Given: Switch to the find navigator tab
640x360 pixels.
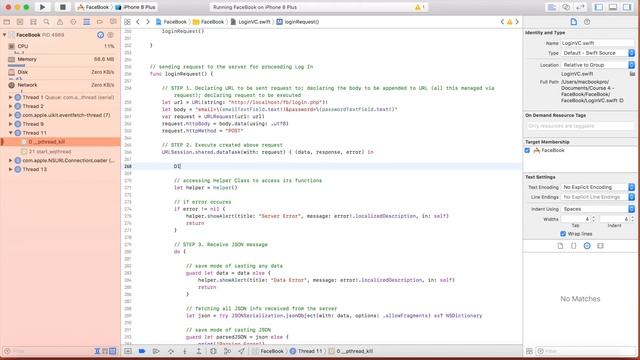Looking at the screenshot, I should (47, 22).
